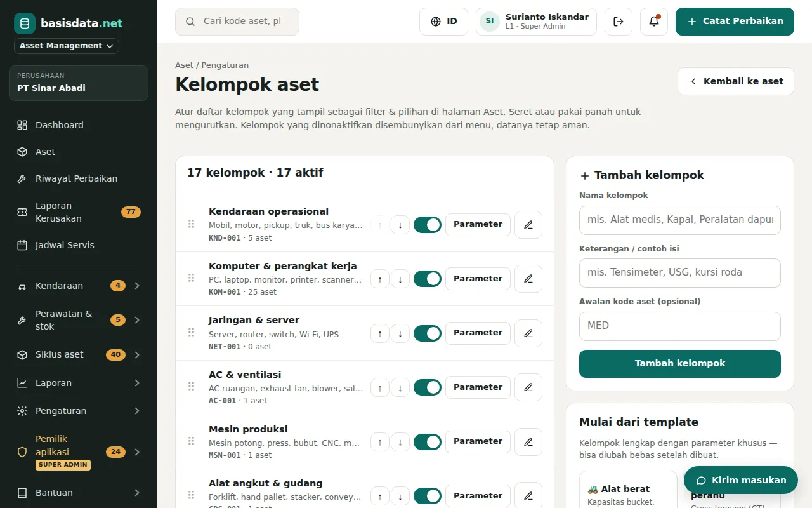Image resolution: width=812 pixels, height=508 pixels.
Task: Open Aset in the sidebar
Action: tap(79, 152)
